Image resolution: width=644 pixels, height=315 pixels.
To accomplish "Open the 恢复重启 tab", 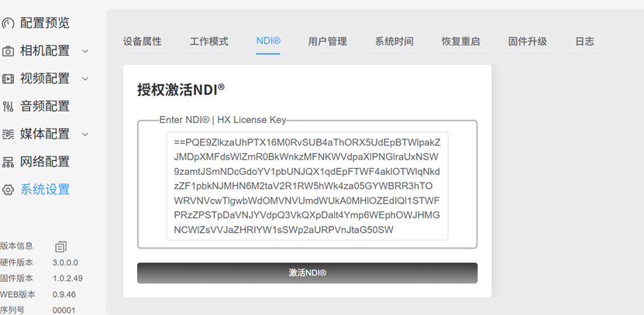I will (460, 41).
